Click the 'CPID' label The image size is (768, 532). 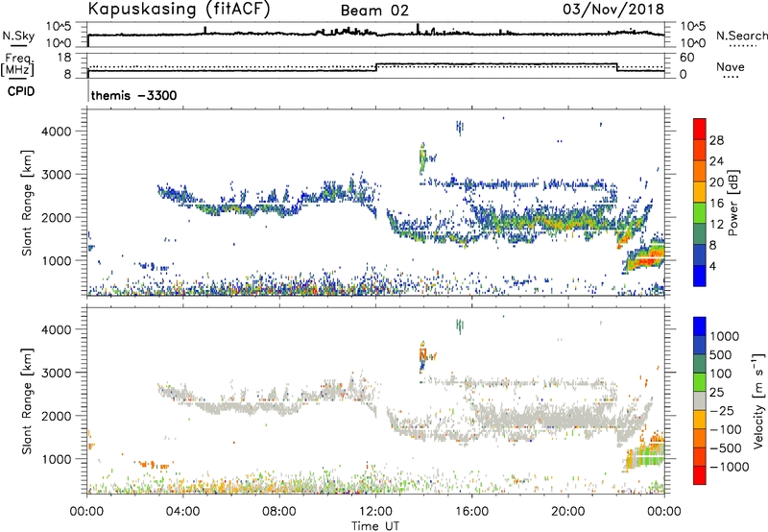coord(21,91)
